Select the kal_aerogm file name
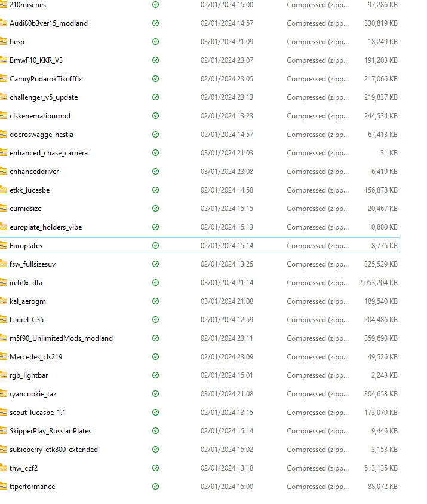 click(27, 301)
